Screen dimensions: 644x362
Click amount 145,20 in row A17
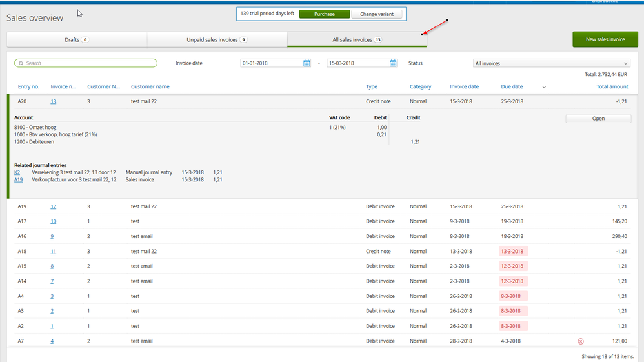tap(619, 221)
